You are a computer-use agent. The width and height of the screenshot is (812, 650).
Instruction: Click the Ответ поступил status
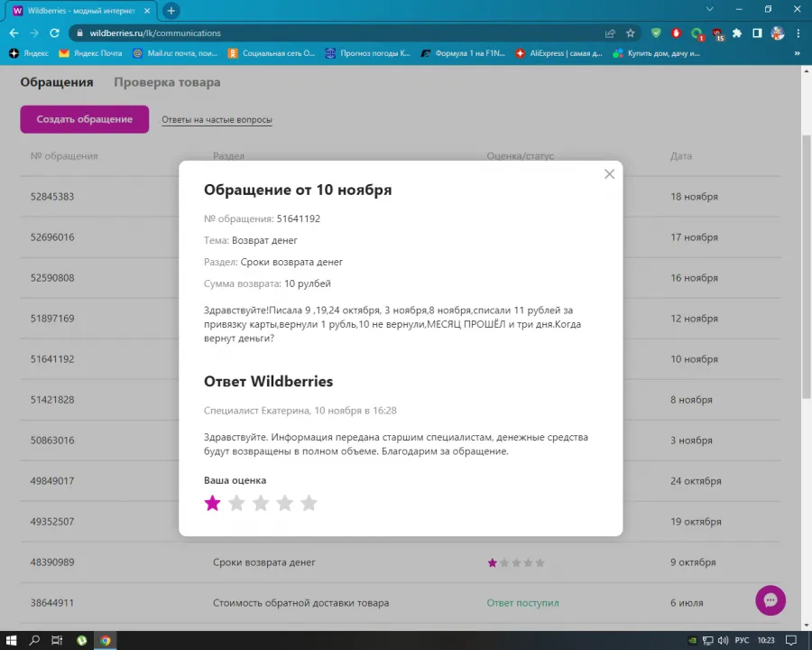(522, 603)
